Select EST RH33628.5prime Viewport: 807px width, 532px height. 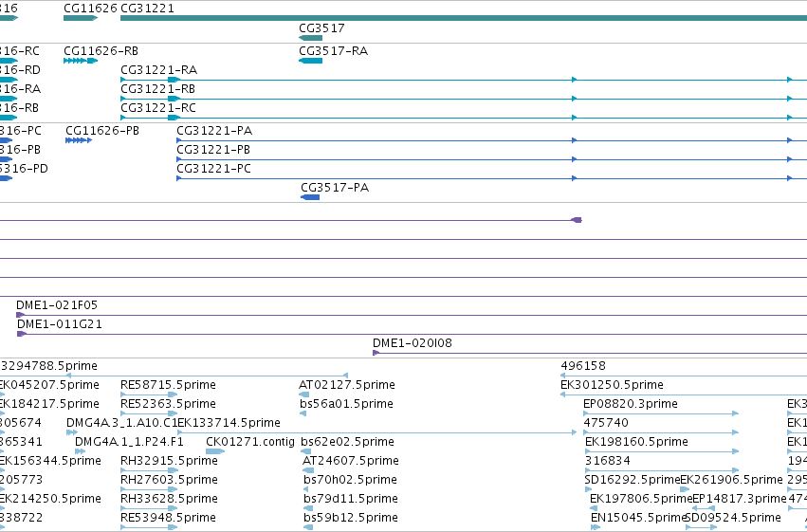[170, 499]
